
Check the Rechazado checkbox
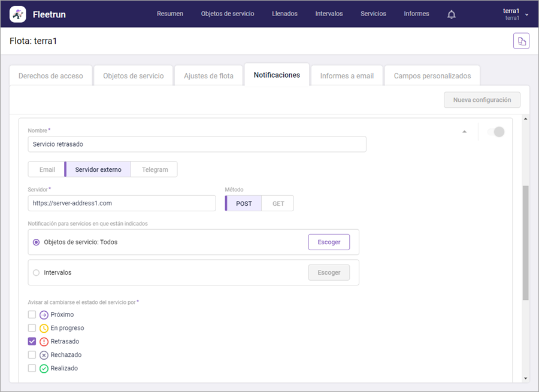[32, 355]
